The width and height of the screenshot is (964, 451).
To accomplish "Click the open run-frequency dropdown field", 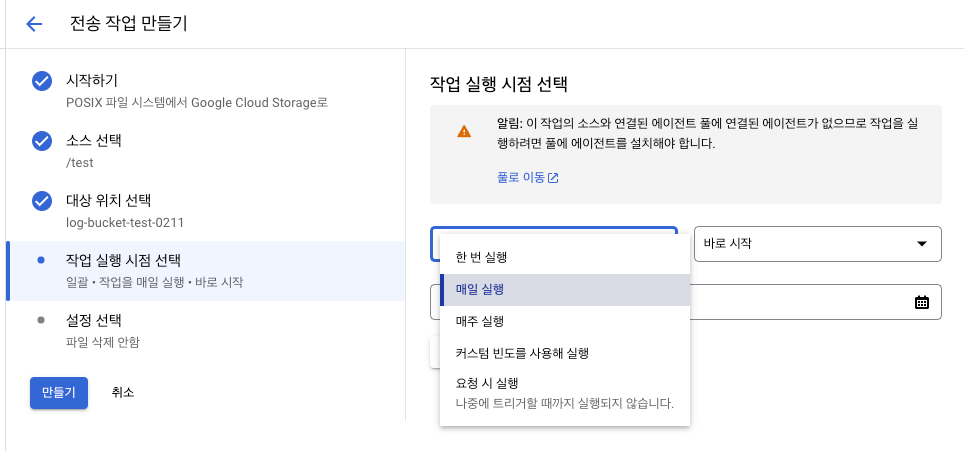I will (554, 232).
